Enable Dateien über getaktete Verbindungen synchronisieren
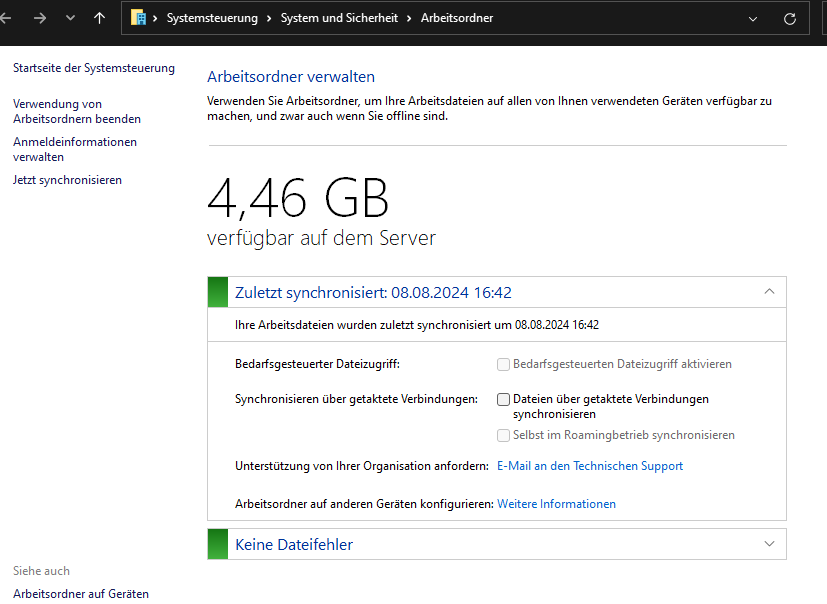Image resolution: width=827 pixels, height=604 pixels. 503,399
